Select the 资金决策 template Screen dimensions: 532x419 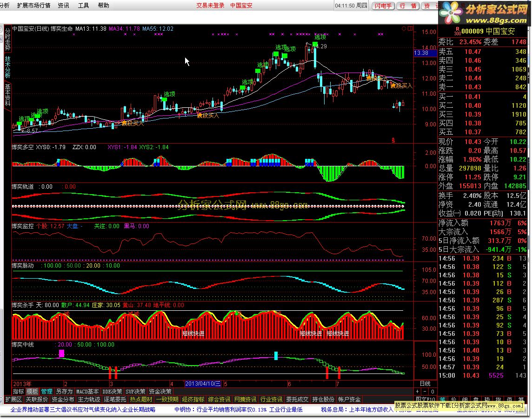click(x=160, y=392)
